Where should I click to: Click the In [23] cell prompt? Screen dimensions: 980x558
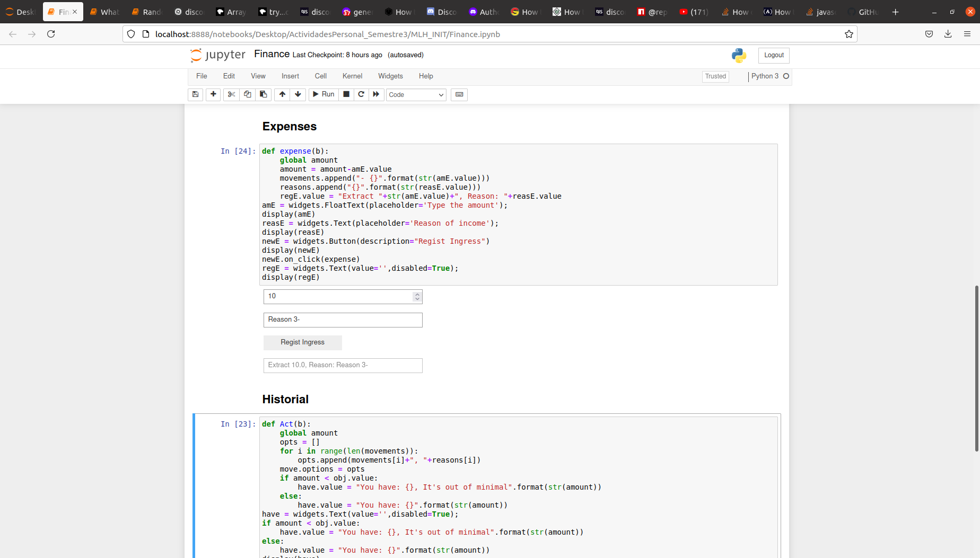pos(238,424)
